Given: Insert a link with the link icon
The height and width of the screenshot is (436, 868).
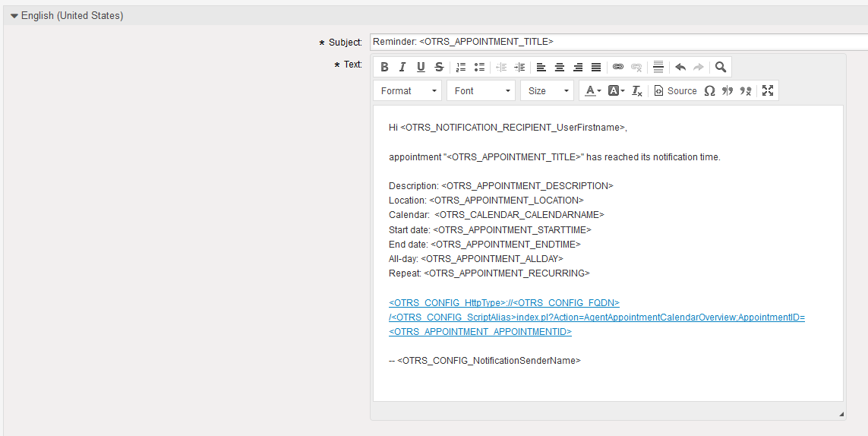Looking at the screenshot, I should pos(618,67).
